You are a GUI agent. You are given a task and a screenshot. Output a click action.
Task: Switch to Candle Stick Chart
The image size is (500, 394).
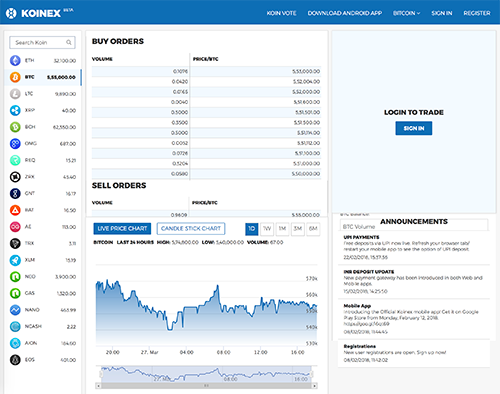click(191, 228)
